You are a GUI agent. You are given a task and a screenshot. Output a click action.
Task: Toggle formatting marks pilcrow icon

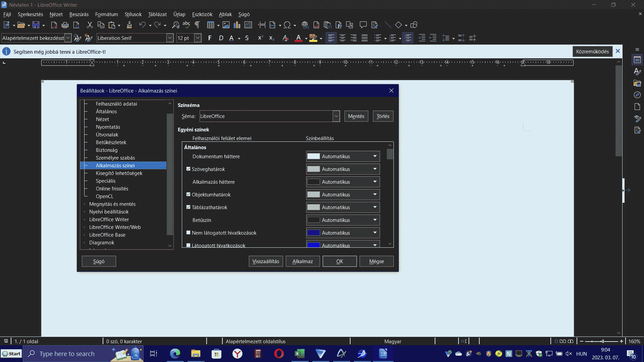[x=197, y=25]
